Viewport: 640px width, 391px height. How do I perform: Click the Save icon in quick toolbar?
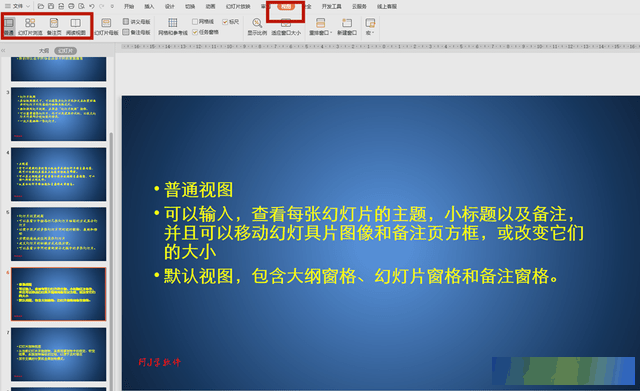click(x=51, y=6)
